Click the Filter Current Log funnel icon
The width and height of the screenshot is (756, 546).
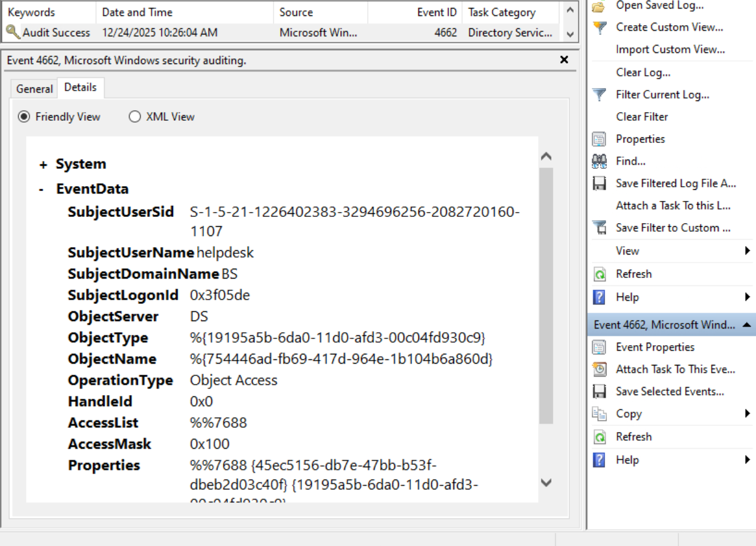tap(599, 95)
